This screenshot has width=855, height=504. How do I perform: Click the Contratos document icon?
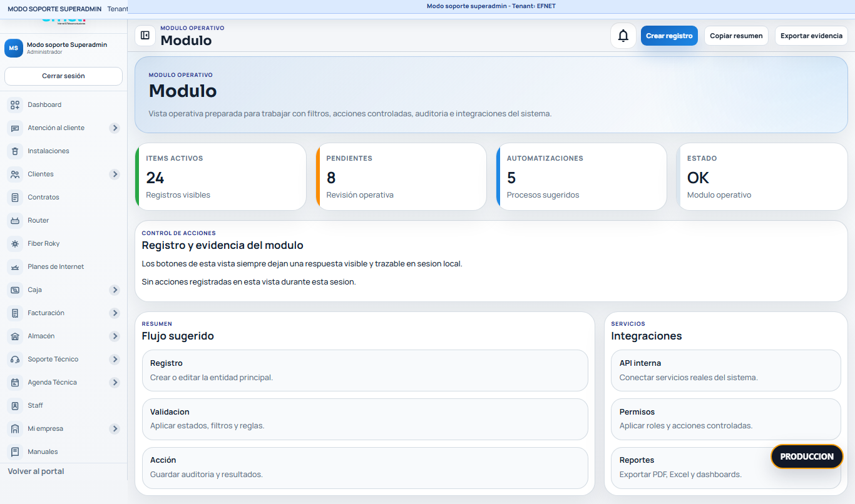[x=16, y=198]
